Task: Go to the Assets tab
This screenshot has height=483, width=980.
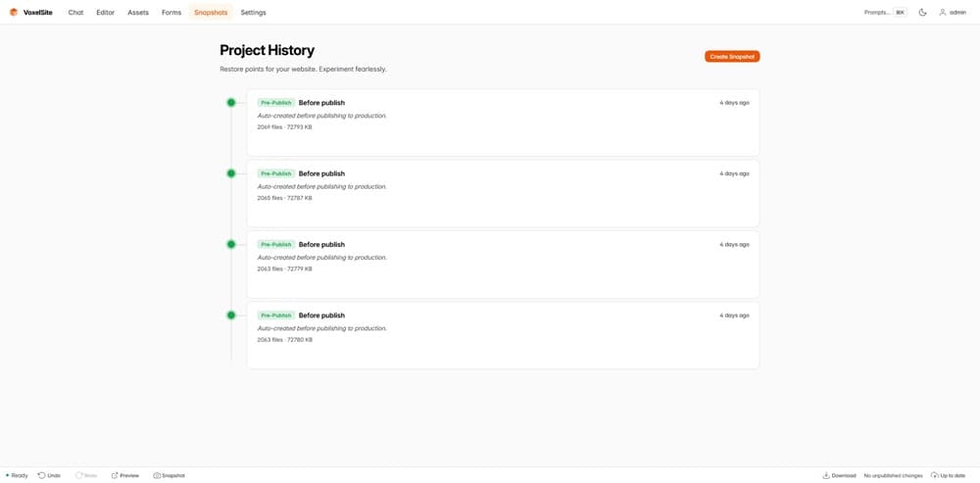Action: 138,13
